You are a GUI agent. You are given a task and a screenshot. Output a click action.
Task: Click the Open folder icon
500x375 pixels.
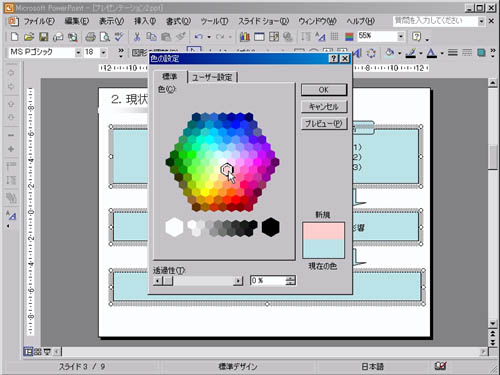29,36
